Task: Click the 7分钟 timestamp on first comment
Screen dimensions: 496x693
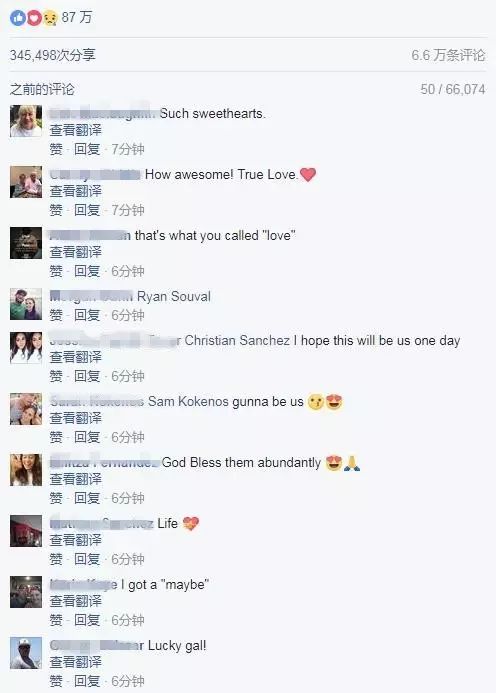Action: pos(128,149)
